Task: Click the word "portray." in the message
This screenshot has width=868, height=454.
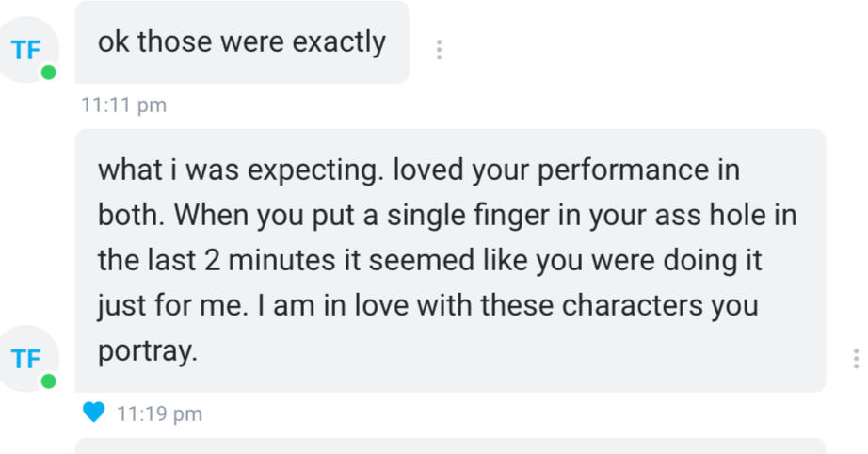Action: 148,351
